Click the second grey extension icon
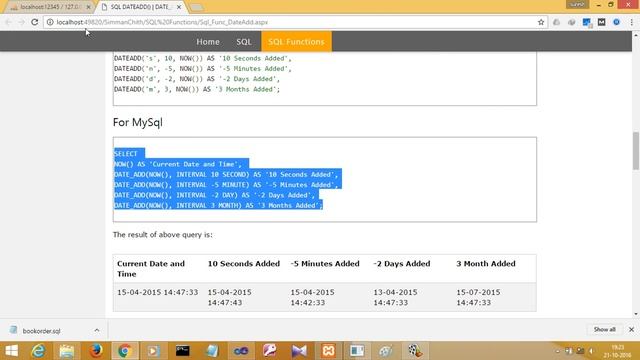The height and width of the screenshot is (360, 640). coord(571,22)
